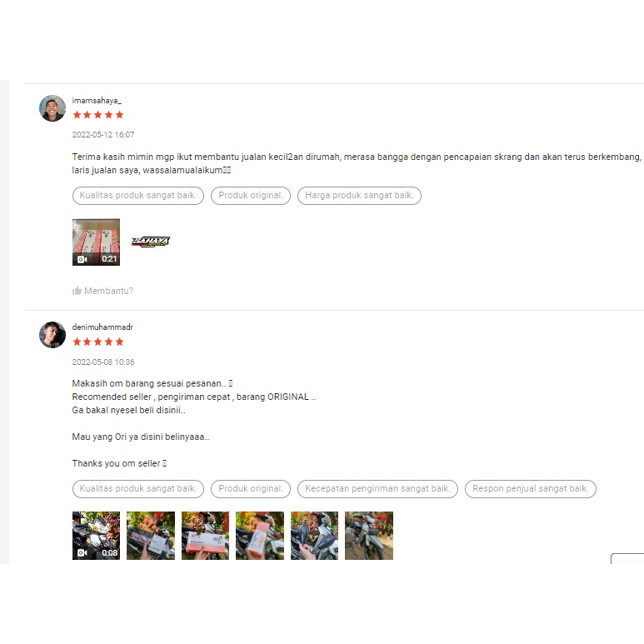Click denimuhammadr profile avatar
Screen dimensions: 644x644
coord(52,335)
